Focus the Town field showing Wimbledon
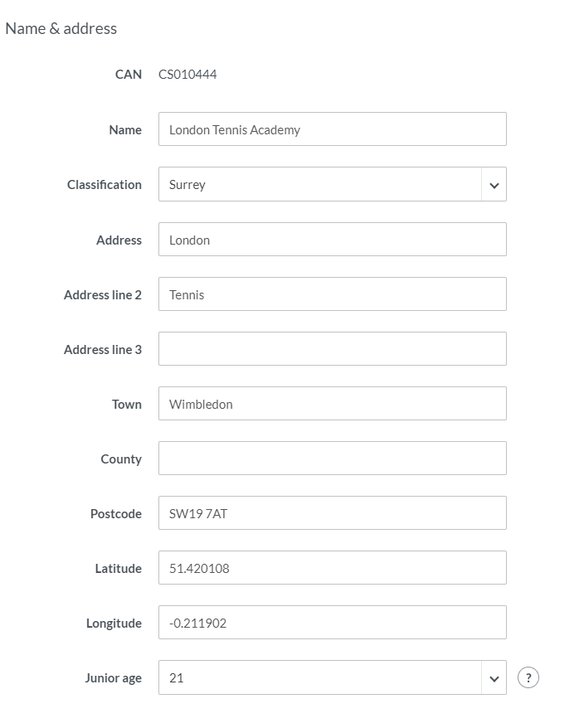 [332, 404]
